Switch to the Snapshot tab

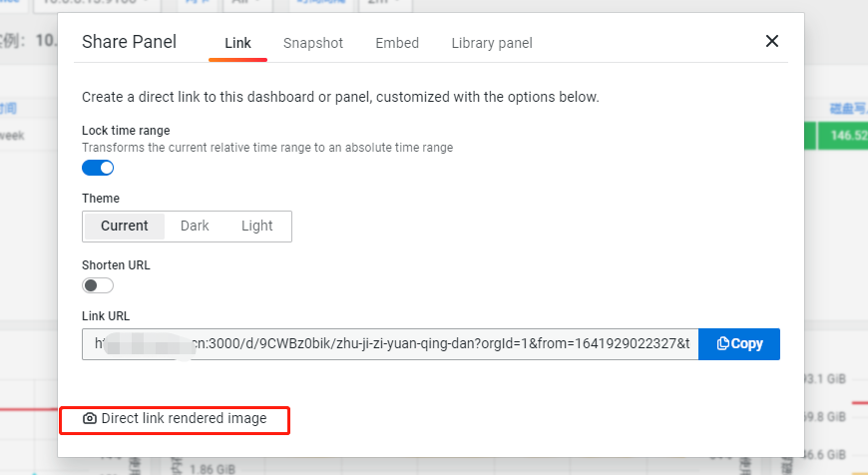312,43
